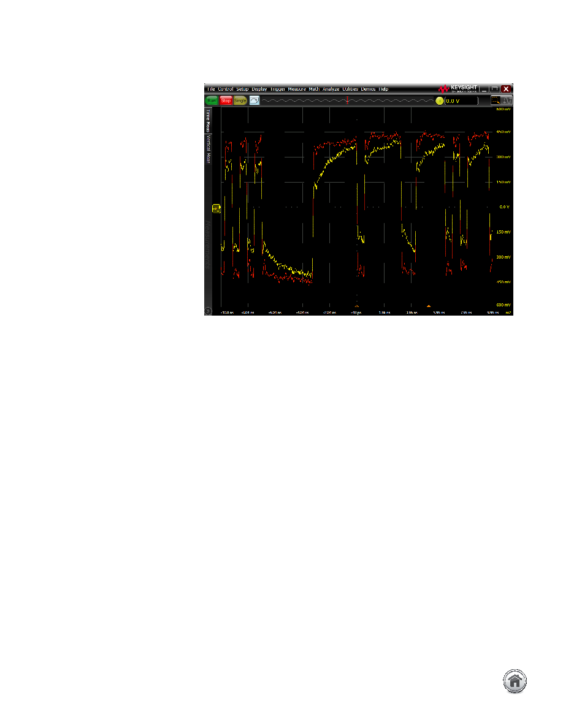
Task: Click the circular expand arrow at bottom-left
Action: pos(208,311)
